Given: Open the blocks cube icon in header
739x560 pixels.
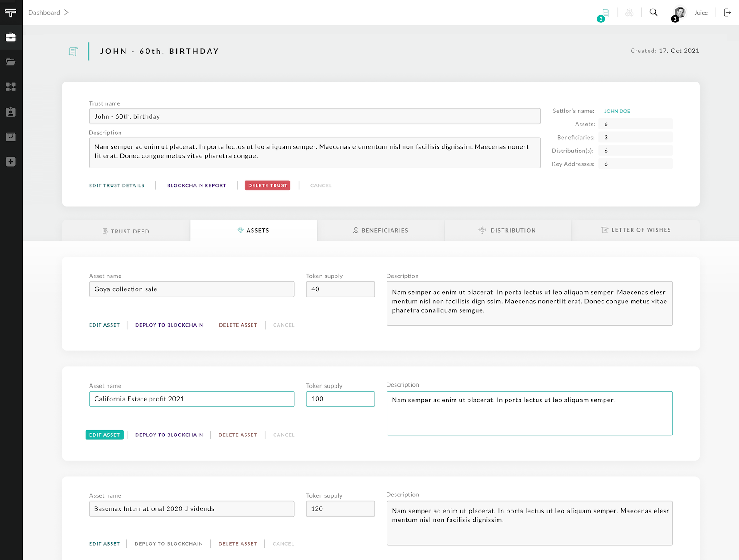Looking at the screenshot, I should point(629,13).
